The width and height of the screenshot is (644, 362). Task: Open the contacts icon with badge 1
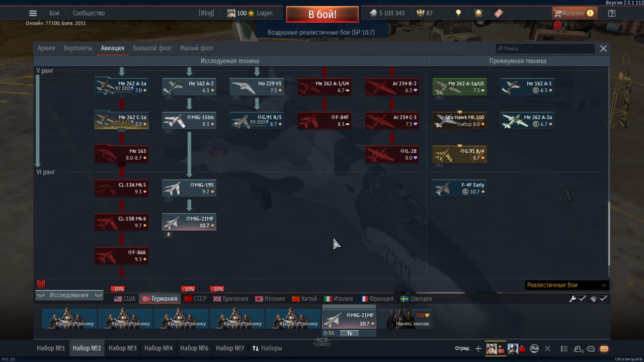(x=578, y=348)
